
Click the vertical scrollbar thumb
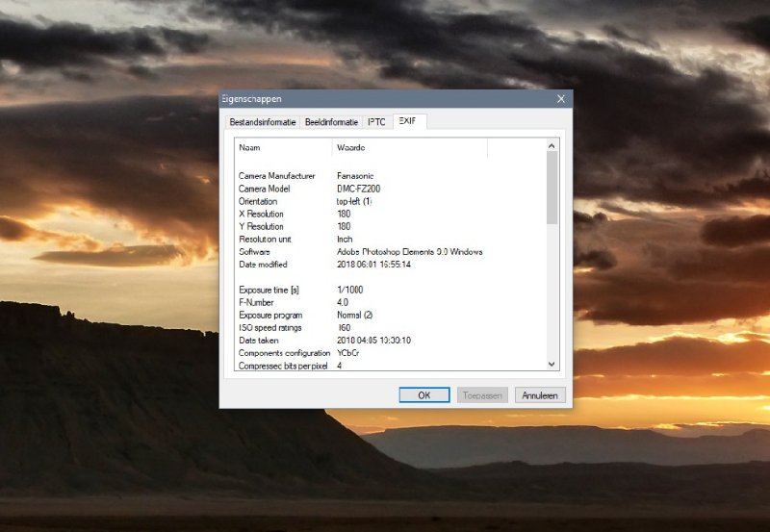[552, 188]
